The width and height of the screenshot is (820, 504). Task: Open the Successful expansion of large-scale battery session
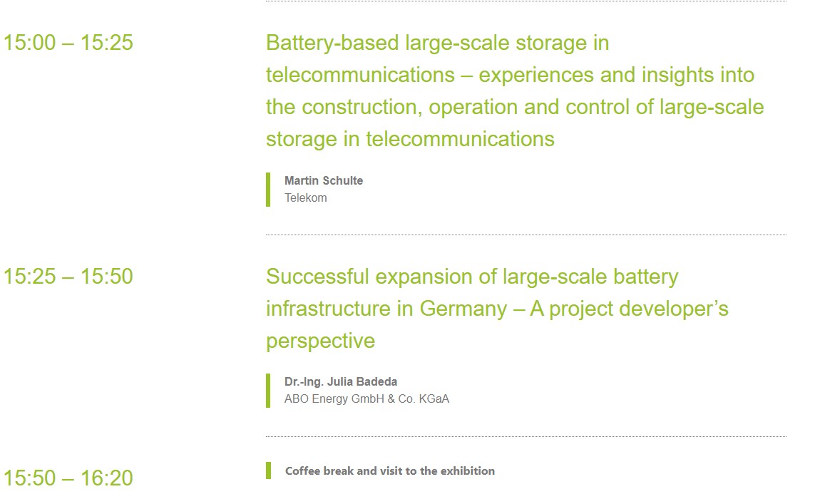point(471,277)
